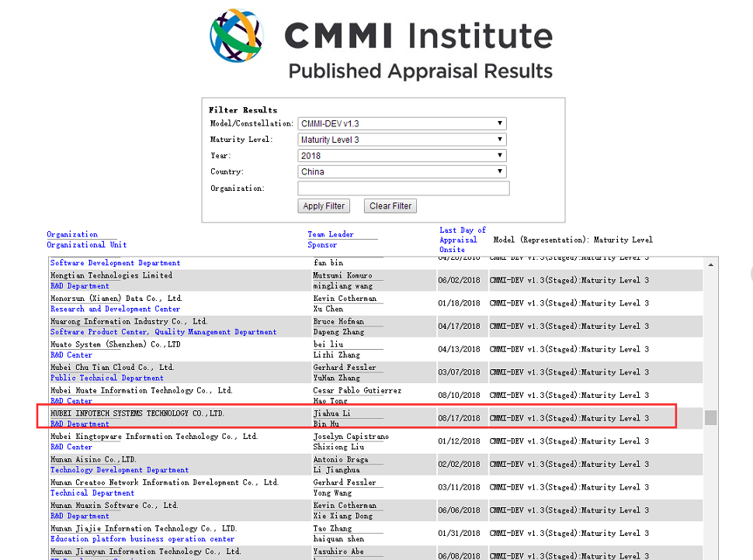Screen dimensions: 753x560
Task: Select Hunan Huaxin Software Co., Ltd. text
Action: point(114,506)
